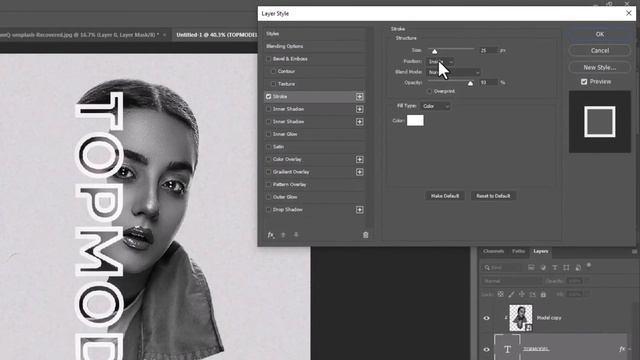
Task: Open the stroke Blend Mode dropdown
Action: (x=453, y=72)
